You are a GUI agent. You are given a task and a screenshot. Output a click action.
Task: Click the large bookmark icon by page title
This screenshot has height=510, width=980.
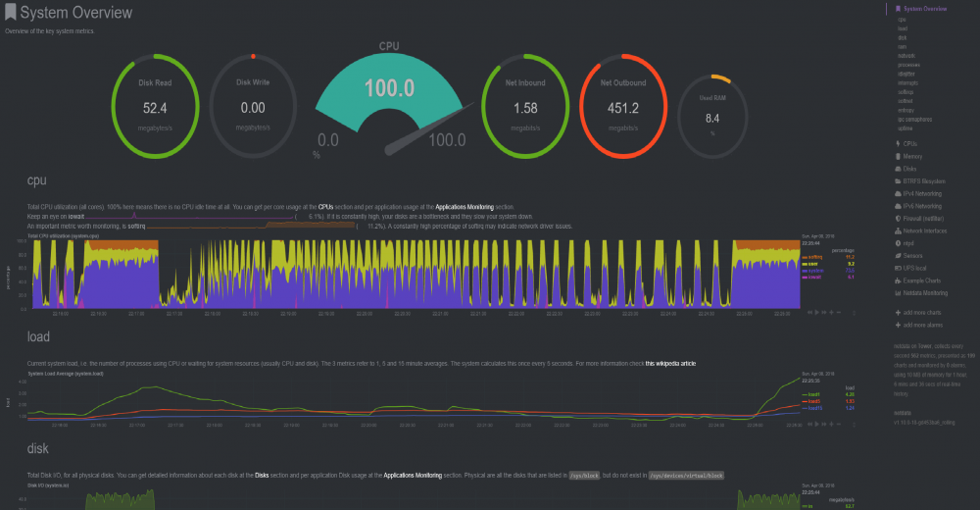[11, 12]
